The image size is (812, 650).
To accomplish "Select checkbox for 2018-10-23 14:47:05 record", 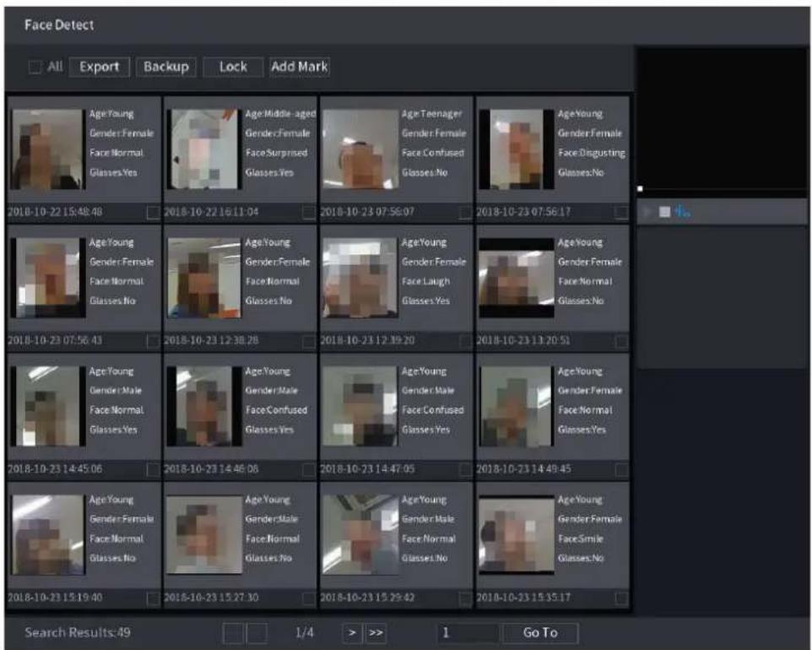I will coord(465,469).
